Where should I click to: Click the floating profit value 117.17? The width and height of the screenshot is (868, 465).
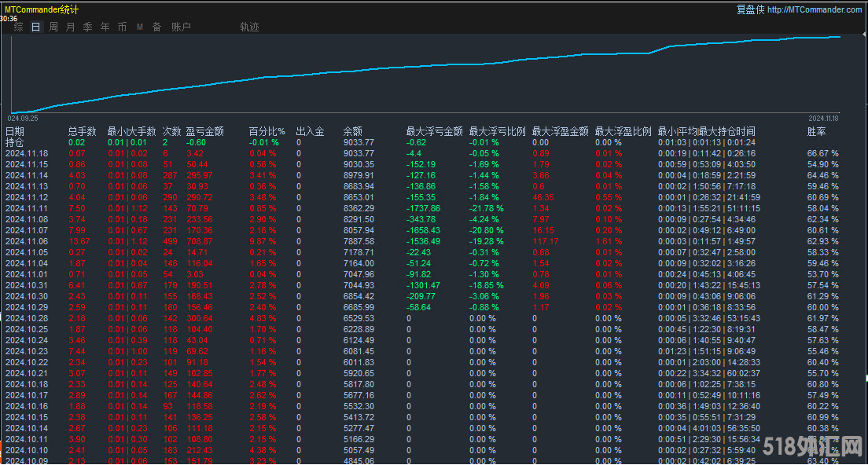pos(546,241)
